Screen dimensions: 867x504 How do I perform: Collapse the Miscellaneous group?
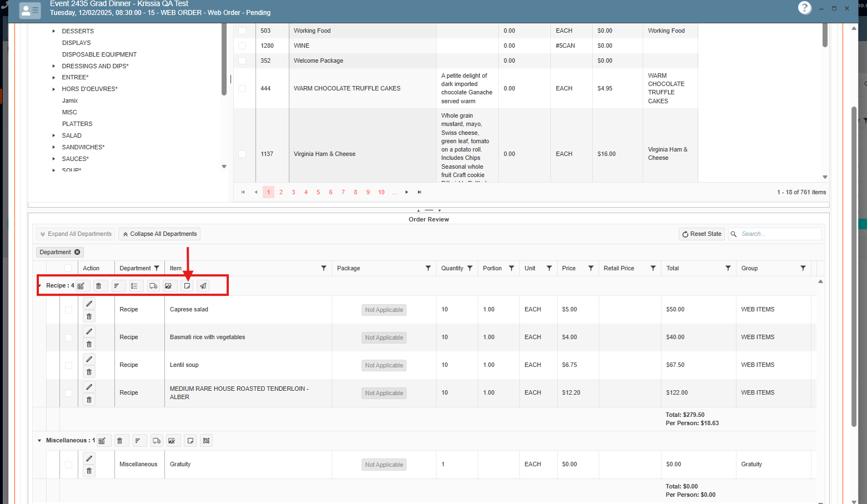[x=39, y=441]
